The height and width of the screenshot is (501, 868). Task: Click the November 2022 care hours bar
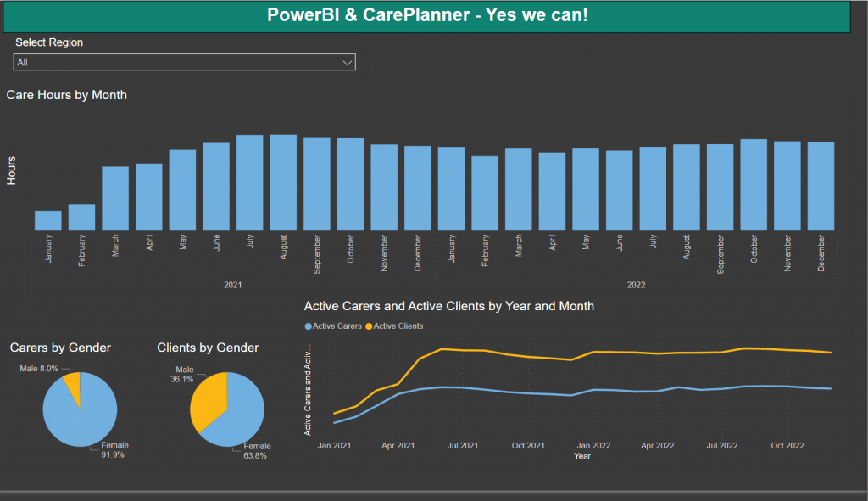787,186
